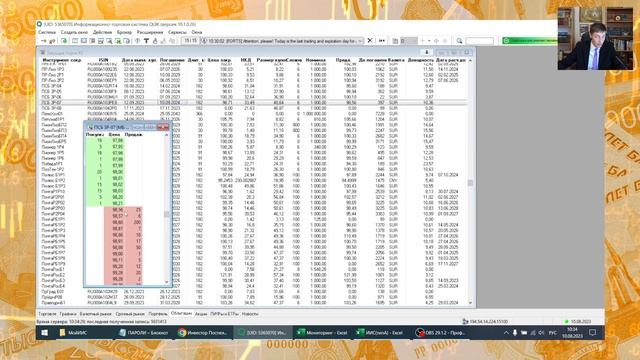Switch to the Новости tab
Viewport: 640px width, 360px height.
point(250,314)
